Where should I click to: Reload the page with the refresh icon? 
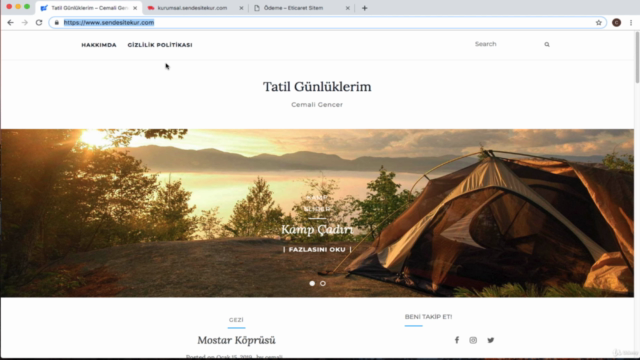(39, 22)
